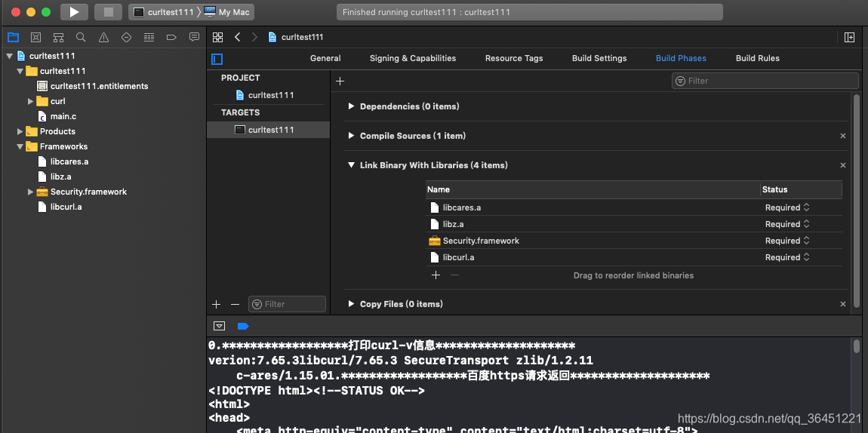Viewport: 868px width, 433px height.
Task: Open the Symbol navigator
Action: pyautogui.click(x=58, y=37)
